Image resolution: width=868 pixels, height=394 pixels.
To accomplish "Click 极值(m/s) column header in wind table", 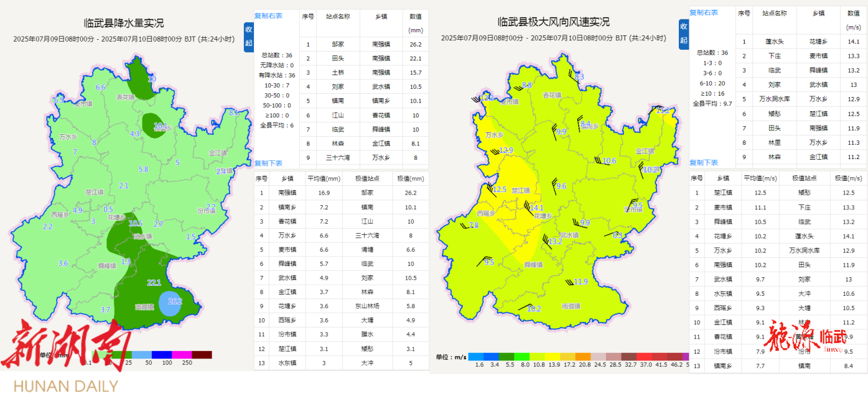I will click(x=848, y=178).
